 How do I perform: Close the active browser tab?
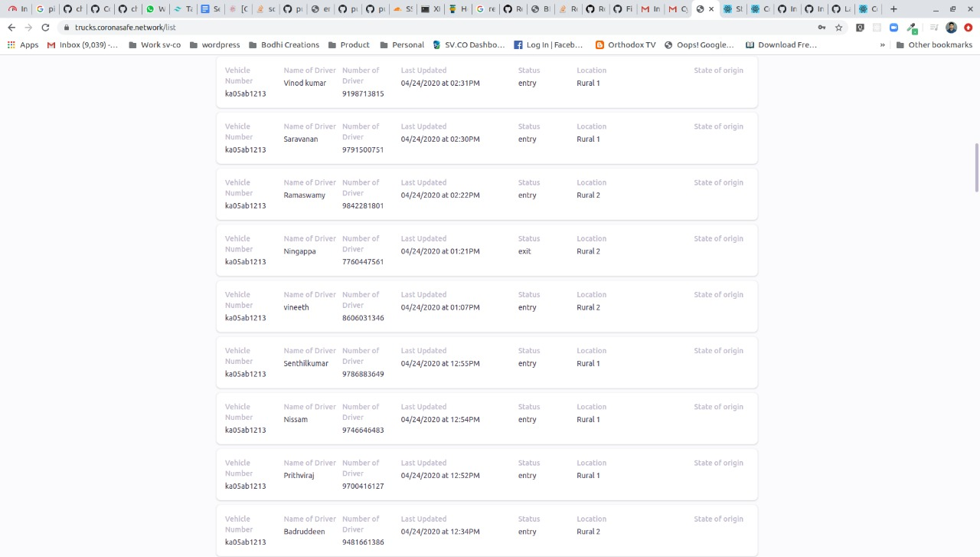[x=711, y=9]
